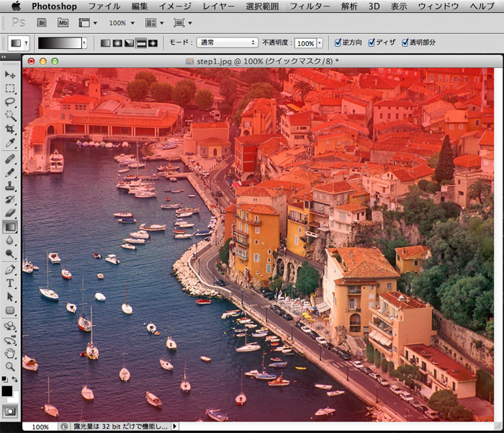Select the Lasso tool
This screenshot has height=433, width=504.
10,102
